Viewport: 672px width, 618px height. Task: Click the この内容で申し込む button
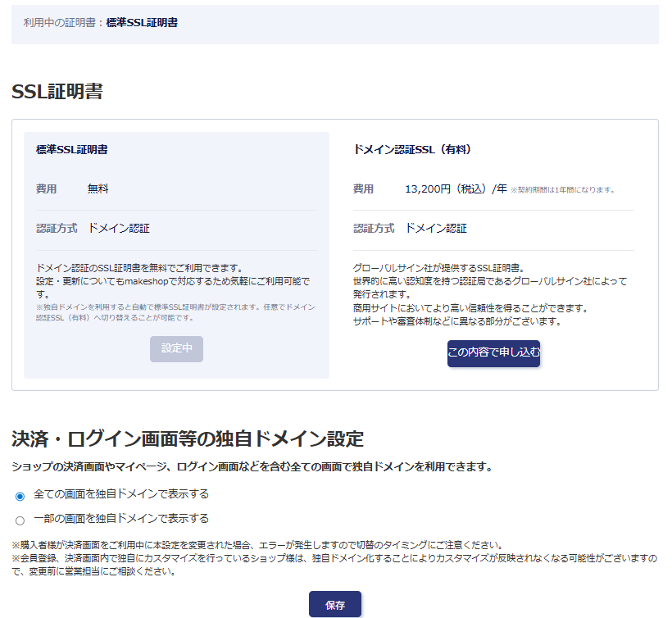tap(493, 353)
